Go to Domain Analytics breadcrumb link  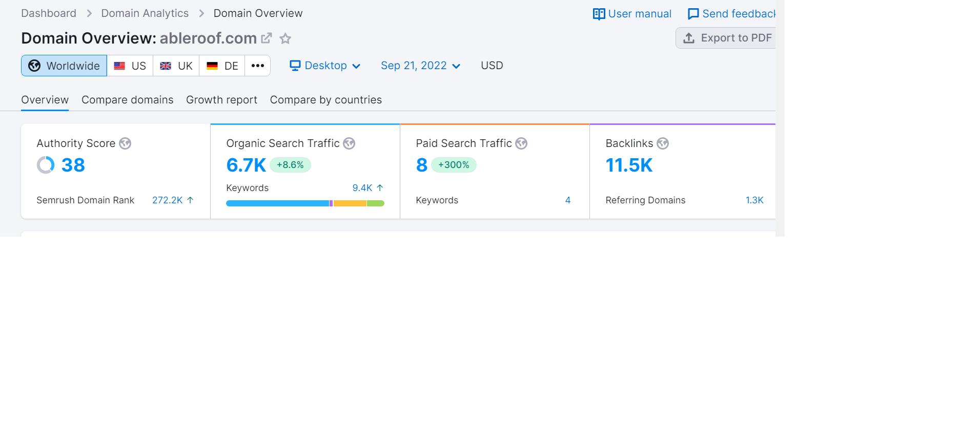tap(145, 13)
